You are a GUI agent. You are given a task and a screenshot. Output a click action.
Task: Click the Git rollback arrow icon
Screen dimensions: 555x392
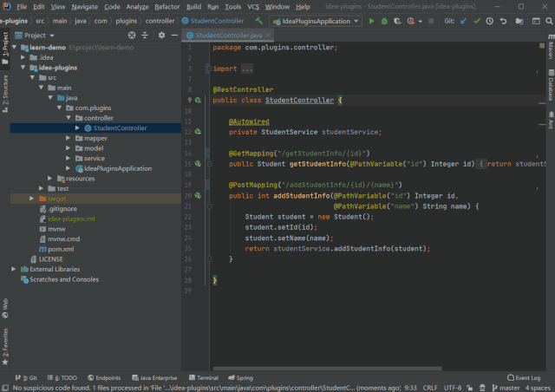[x=504, y=20]
